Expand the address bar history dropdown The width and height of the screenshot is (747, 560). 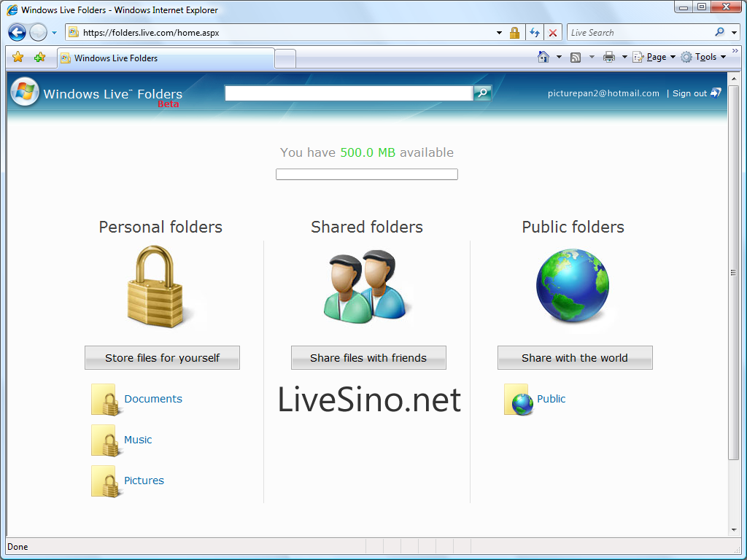(x=499, y=33)
